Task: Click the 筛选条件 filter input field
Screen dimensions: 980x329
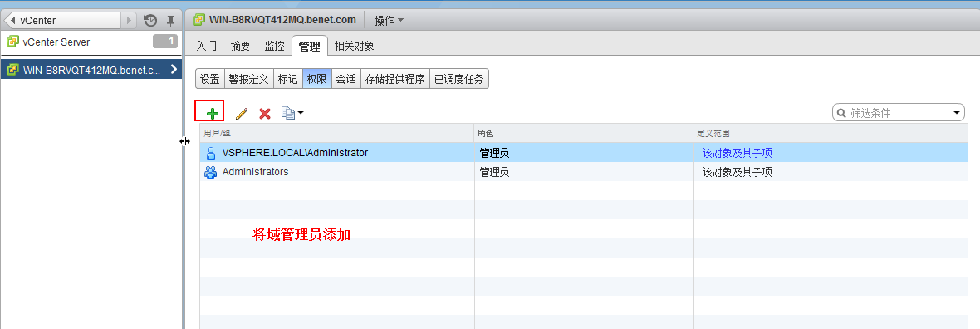Action: [x=899, y=113]
